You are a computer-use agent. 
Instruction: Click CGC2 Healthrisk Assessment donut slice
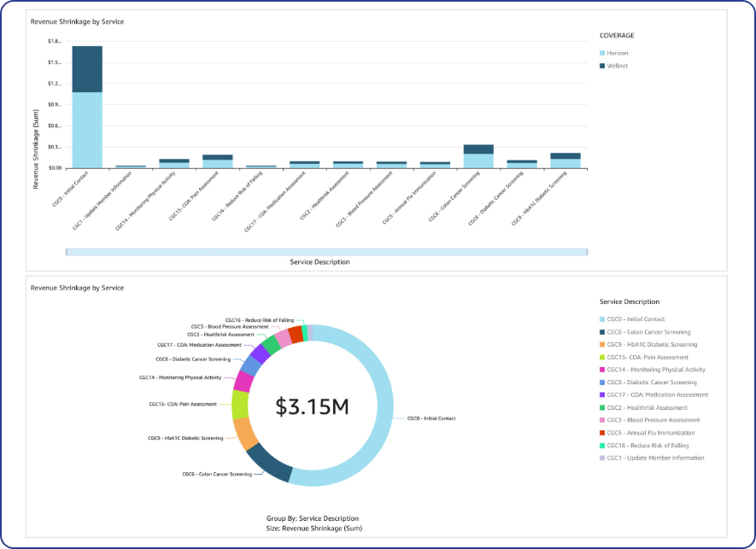272,345
